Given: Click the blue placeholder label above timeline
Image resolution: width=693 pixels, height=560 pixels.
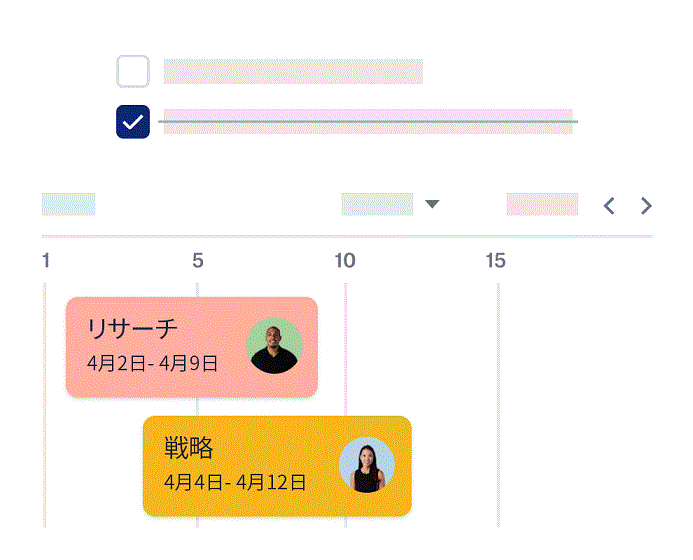Looking at the screenshot, I should pyautogui.click(x=68, y=204).
